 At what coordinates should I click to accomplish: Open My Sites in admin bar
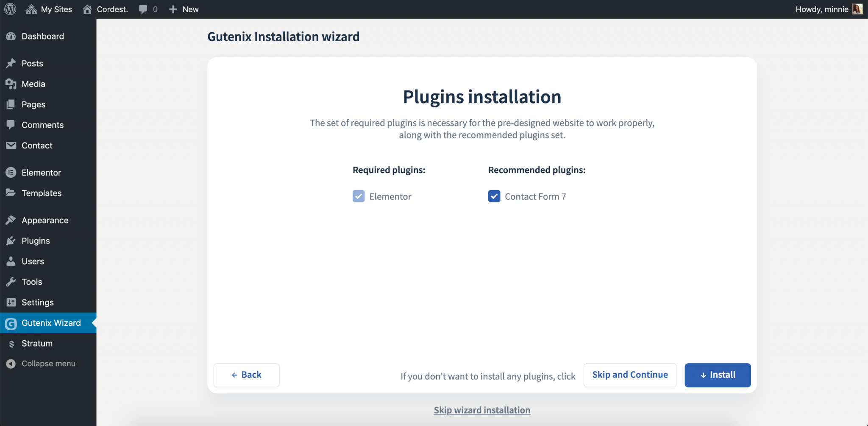pos(49,9)
